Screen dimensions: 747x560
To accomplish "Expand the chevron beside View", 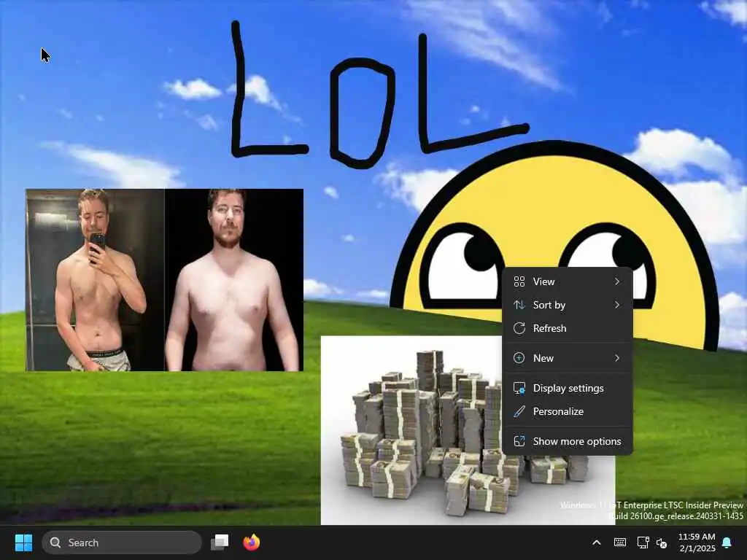I will point(617,281).
